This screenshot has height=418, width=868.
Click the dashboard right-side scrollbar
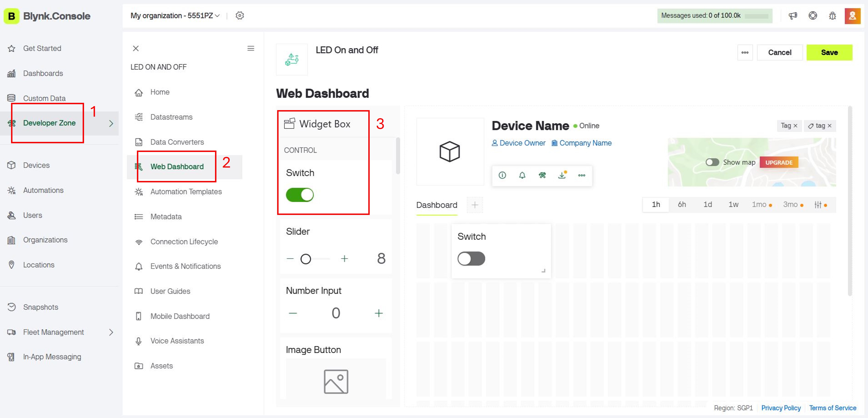[x=850, y=202]
